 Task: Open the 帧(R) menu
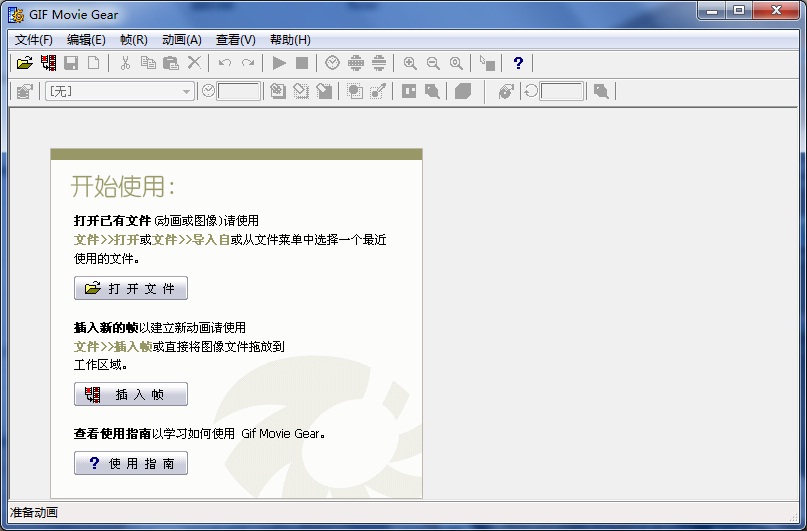click(134, 40)
